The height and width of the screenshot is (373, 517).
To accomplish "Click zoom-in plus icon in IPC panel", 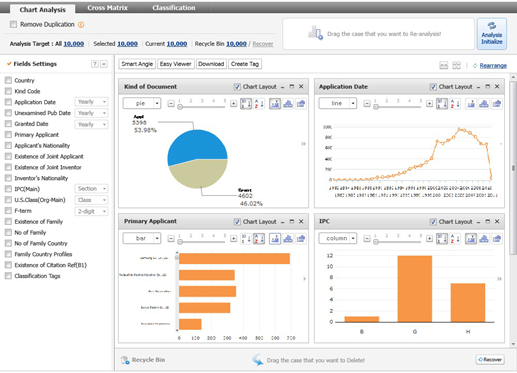I will [x=429, y=239].
